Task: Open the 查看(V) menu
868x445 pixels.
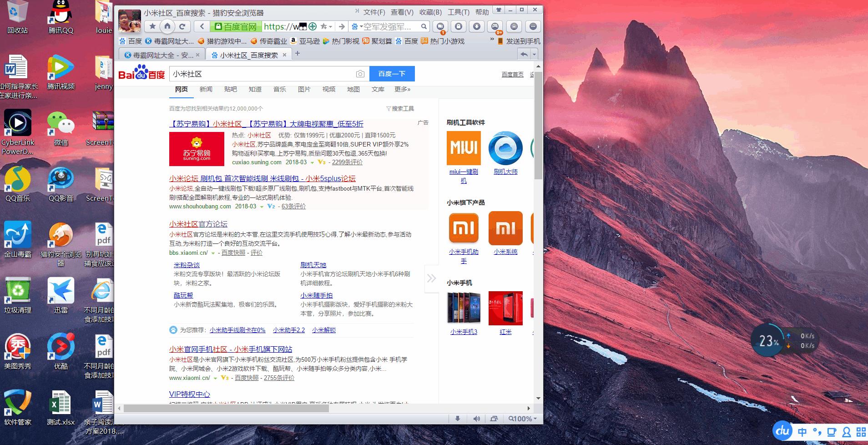Action: click(402, 12)
